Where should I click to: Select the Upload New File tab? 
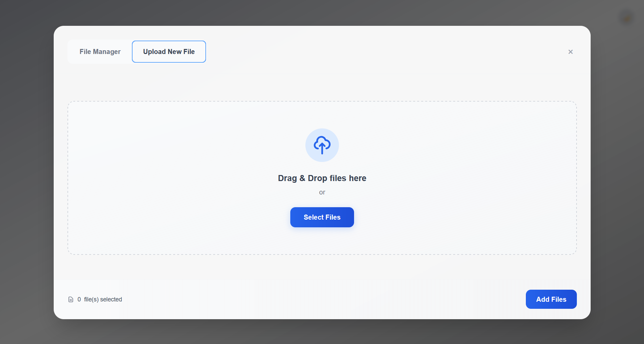[169, 52]
